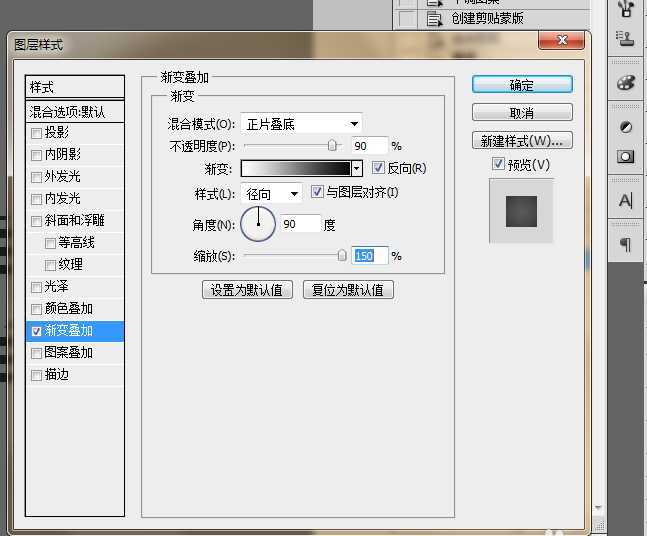Enable the 投影 drop shadow checkbox
The width and height of the screenshot is (647, 536).
37,133
